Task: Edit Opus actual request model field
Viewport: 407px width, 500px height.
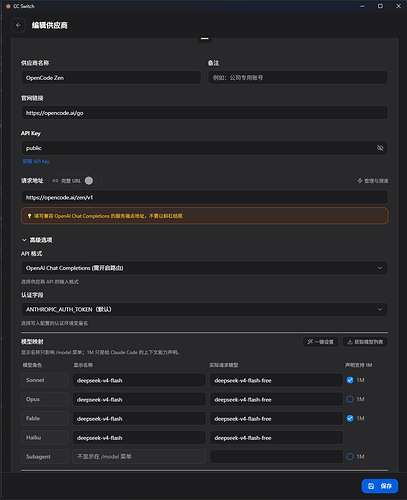Action: point(276,399)
